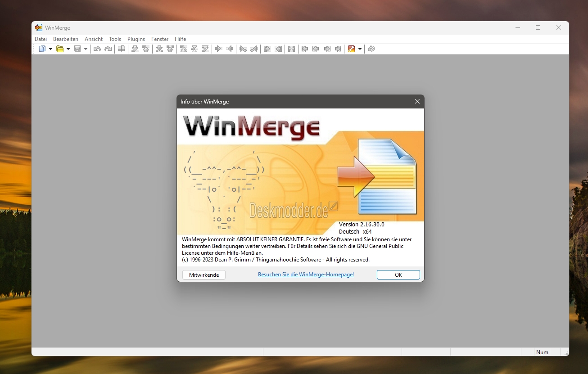Go to Previous File icon
This screenshot has height=374, width=588.
[x=316, y=49]
